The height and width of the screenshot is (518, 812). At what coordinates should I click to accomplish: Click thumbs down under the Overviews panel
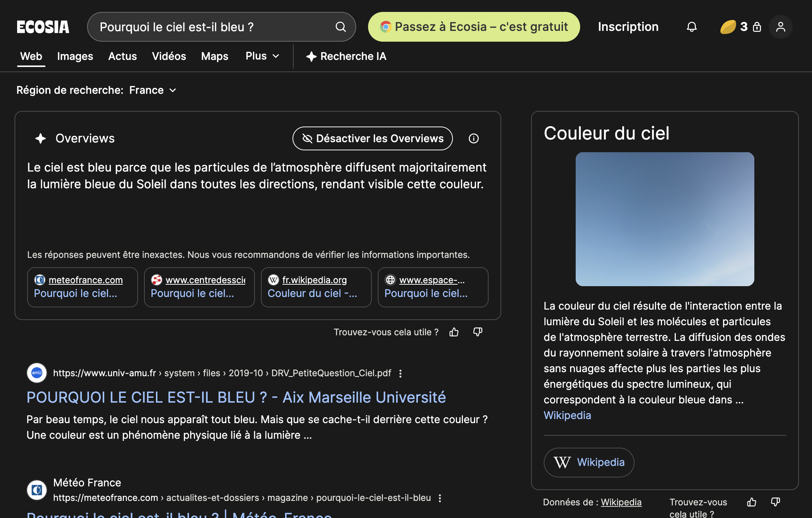click(478, 332)
